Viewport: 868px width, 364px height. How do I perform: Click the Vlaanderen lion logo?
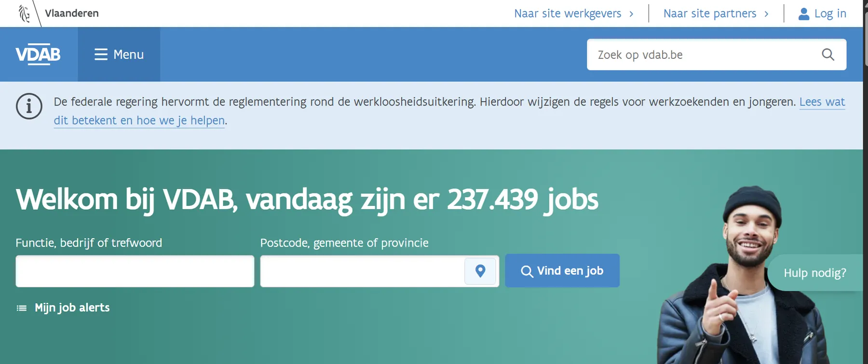tap(24, 13)
